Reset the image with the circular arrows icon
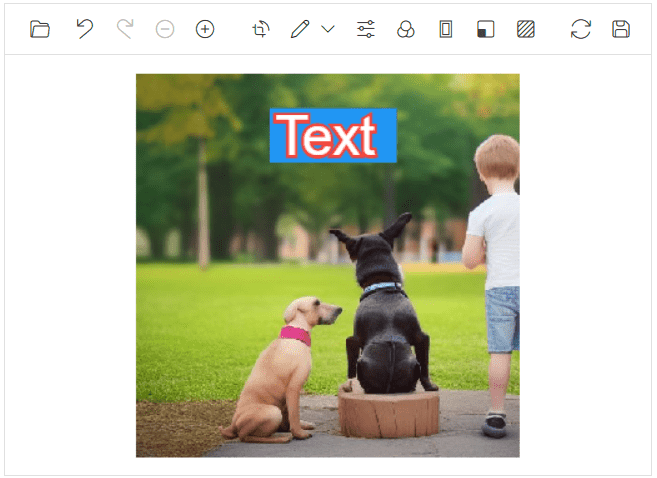The width and height of the screenshot is (657, 478). click(x=581, y=29)
